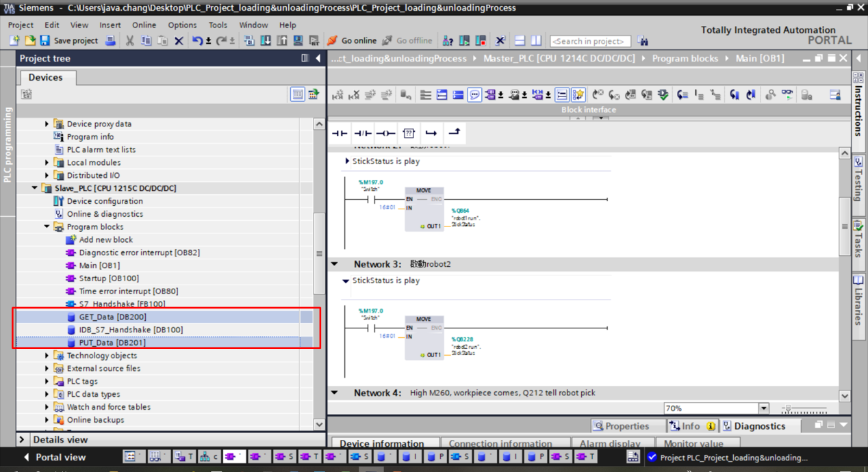This screenshot has width=868, height=472.
Task: Click the binoculars search icon
Action: point(643,41)
